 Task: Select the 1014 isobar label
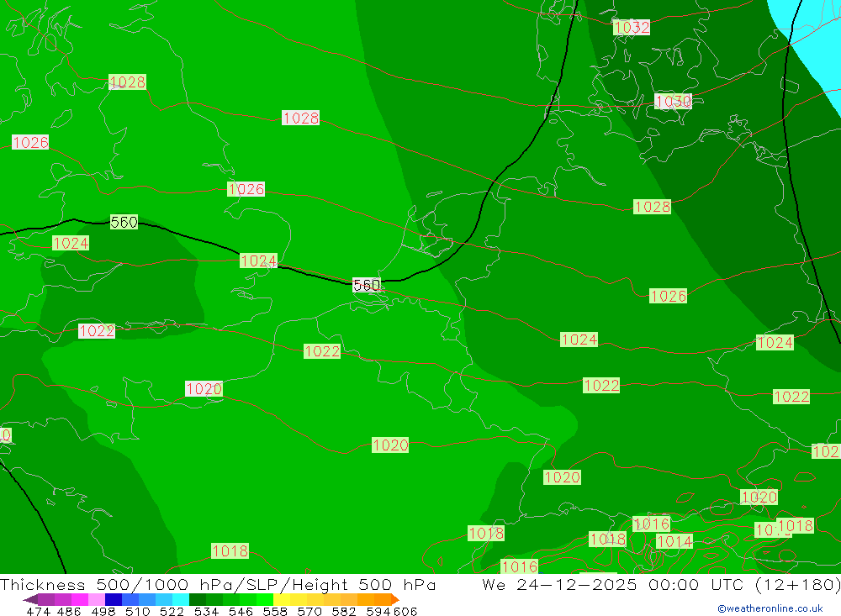pos(674,541)
